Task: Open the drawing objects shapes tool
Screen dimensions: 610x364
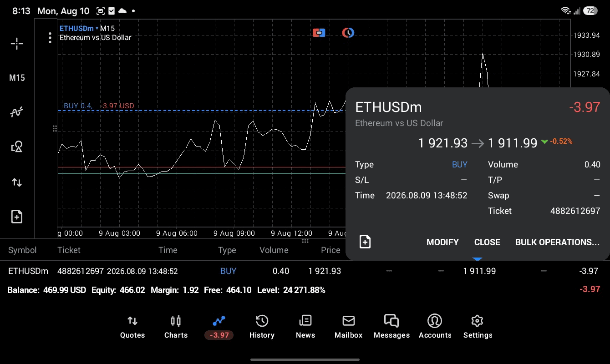Action: [17, 147]
